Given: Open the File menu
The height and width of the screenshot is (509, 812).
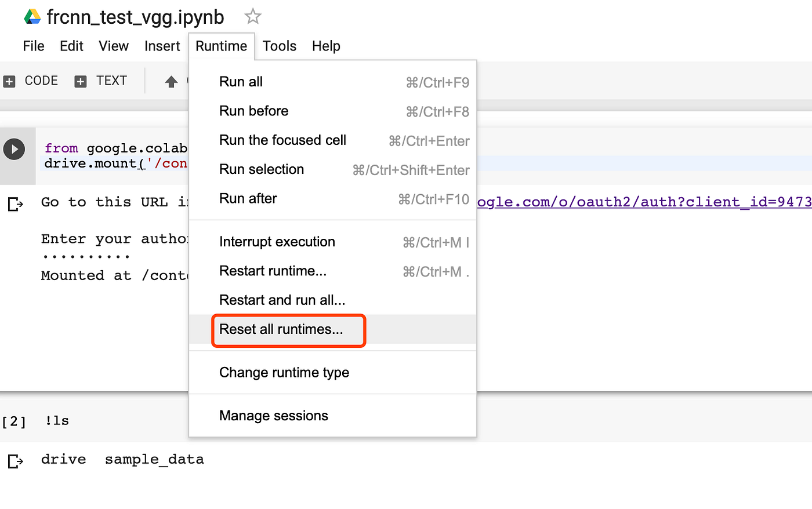Looking at the screenshot, I should (34, 46).
